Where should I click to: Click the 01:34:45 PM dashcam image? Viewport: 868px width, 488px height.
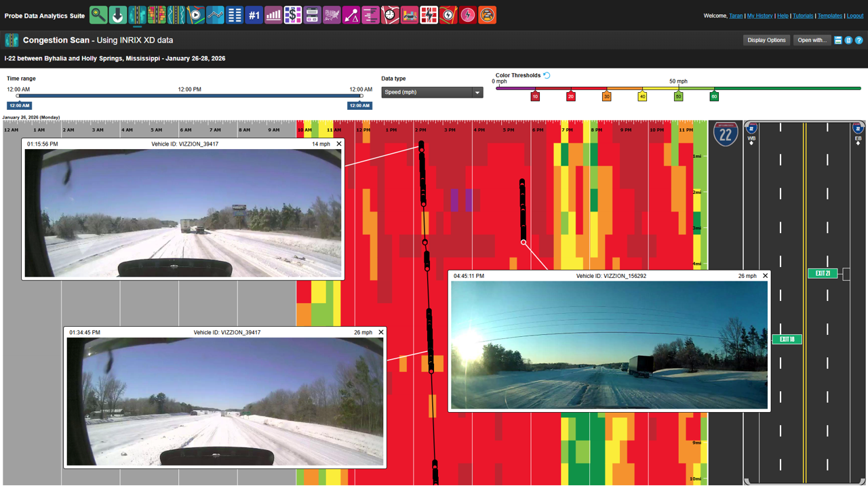[x=225, y=401]
